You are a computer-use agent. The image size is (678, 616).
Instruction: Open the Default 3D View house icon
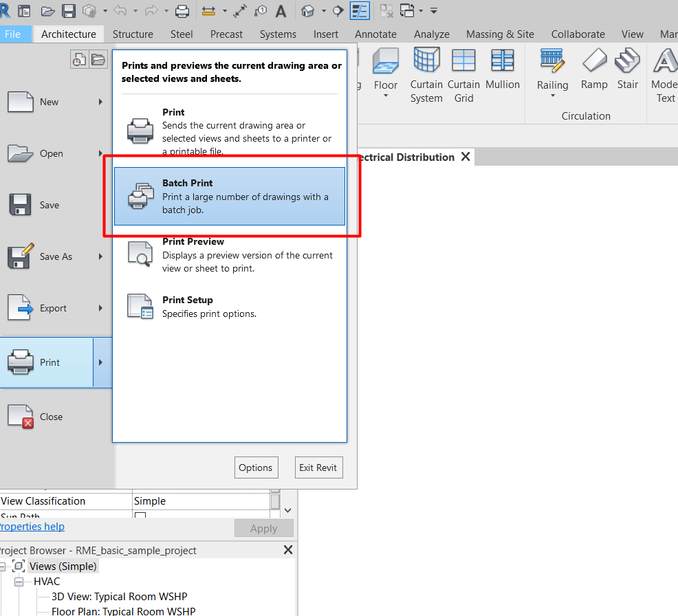click(307, 11)
